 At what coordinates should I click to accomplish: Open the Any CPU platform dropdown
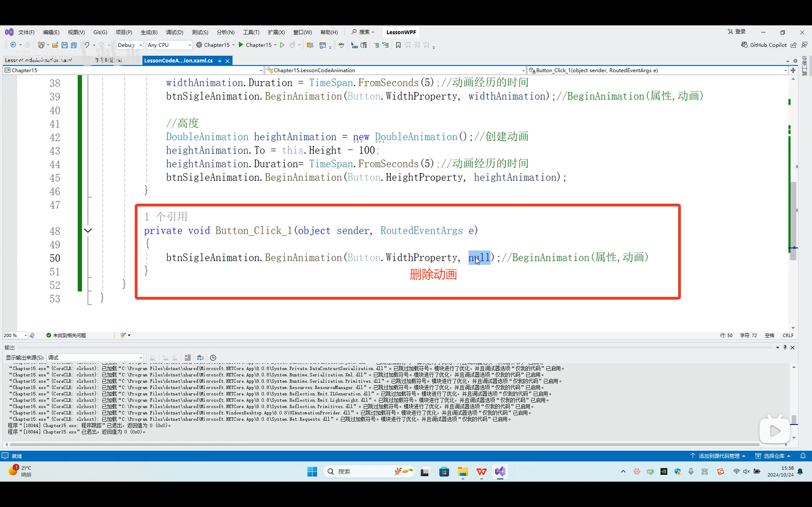coord(169,45)
